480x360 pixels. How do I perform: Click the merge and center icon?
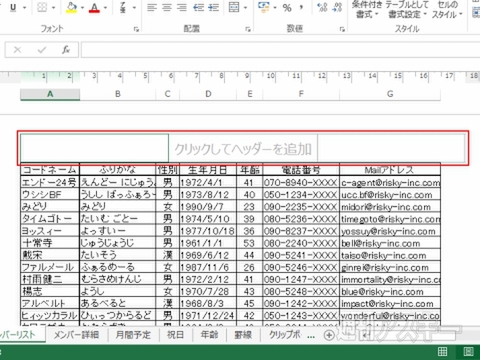coord(234,7)
